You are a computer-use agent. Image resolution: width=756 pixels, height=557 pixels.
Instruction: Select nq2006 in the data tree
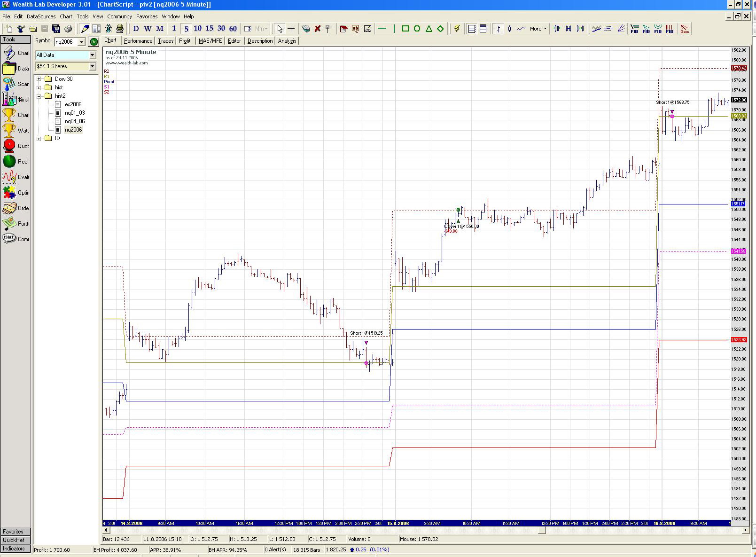point(73,130)
